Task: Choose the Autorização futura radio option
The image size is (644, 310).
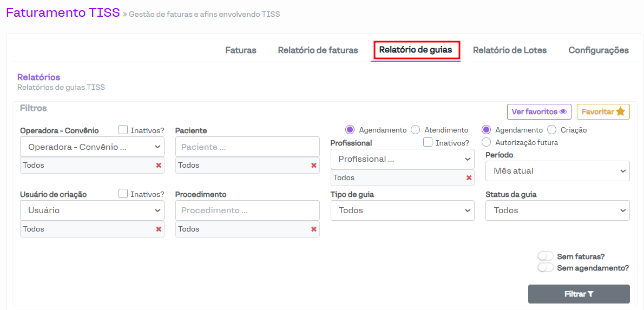Action: (486, 142)
